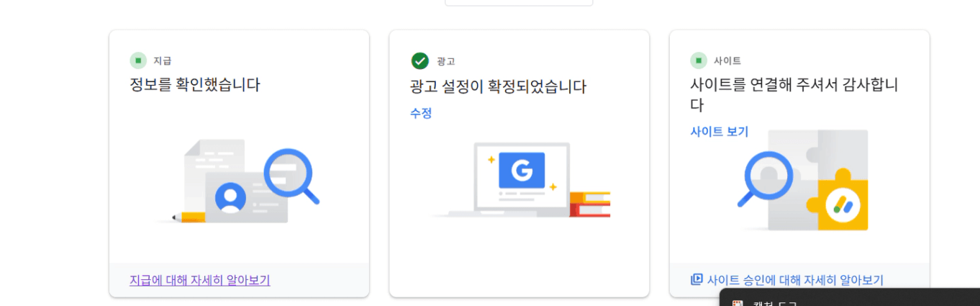Click the pencil illustration in the 지급 card
The width and height of the screenshot is (980, 306).
189,217
